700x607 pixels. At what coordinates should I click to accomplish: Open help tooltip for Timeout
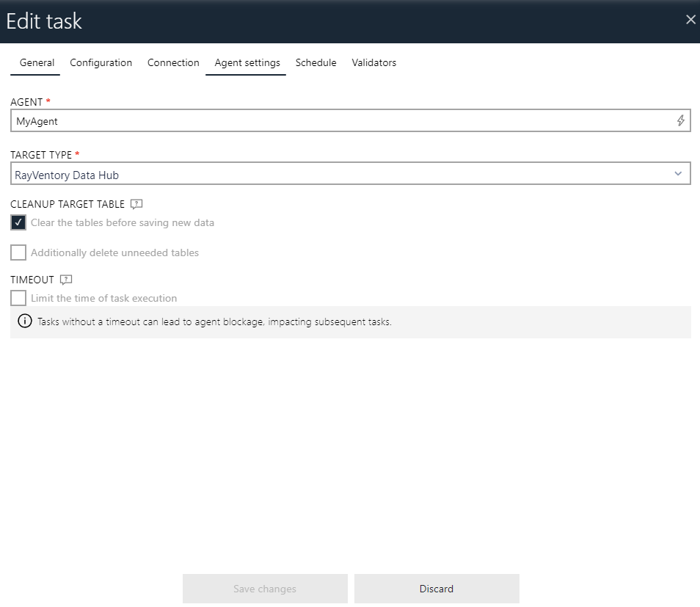(x=65, y=280)
